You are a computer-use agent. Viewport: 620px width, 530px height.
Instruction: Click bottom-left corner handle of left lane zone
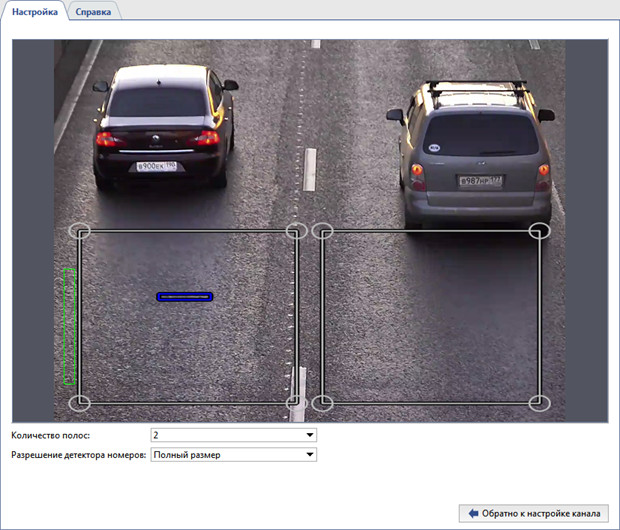81,402
